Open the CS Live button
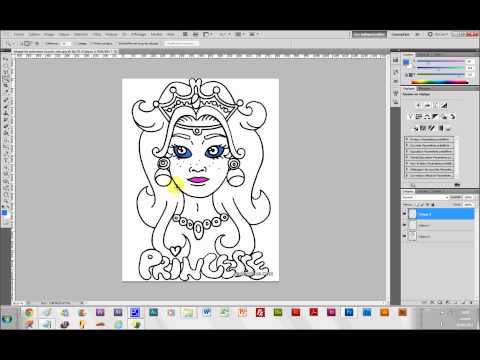 (439, 34)
